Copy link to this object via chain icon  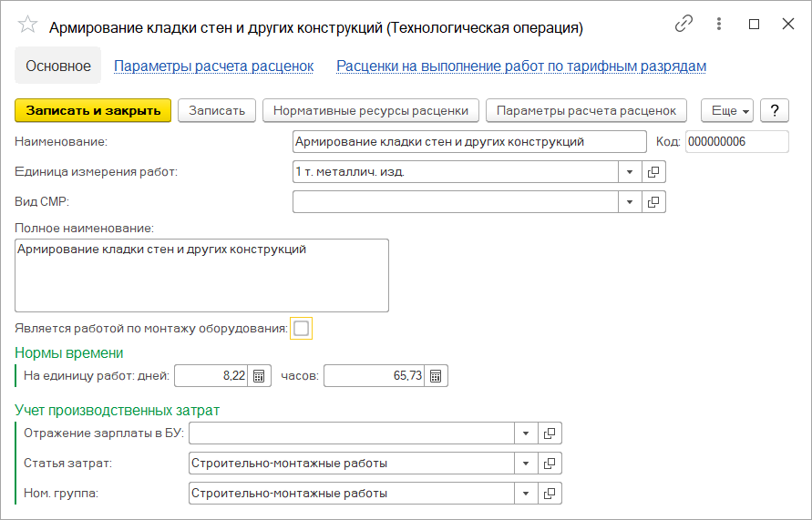684,25
